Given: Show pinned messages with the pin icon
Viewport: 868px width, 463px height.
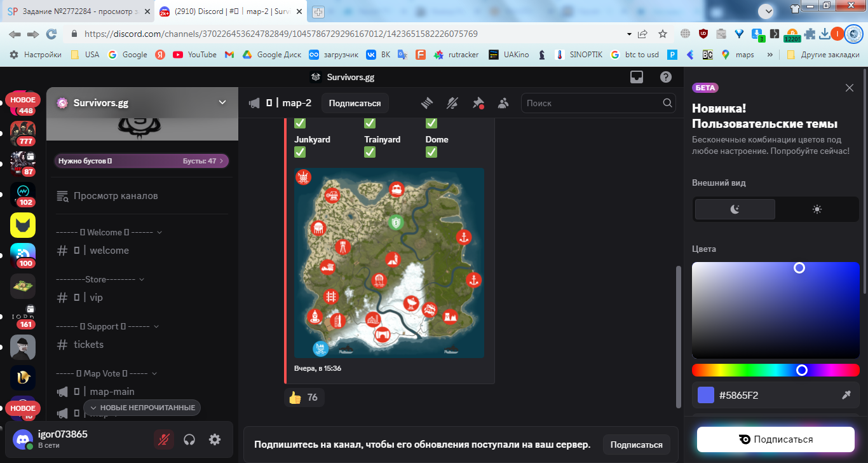Looking at the screenshot, I should [x=478, y=103].
